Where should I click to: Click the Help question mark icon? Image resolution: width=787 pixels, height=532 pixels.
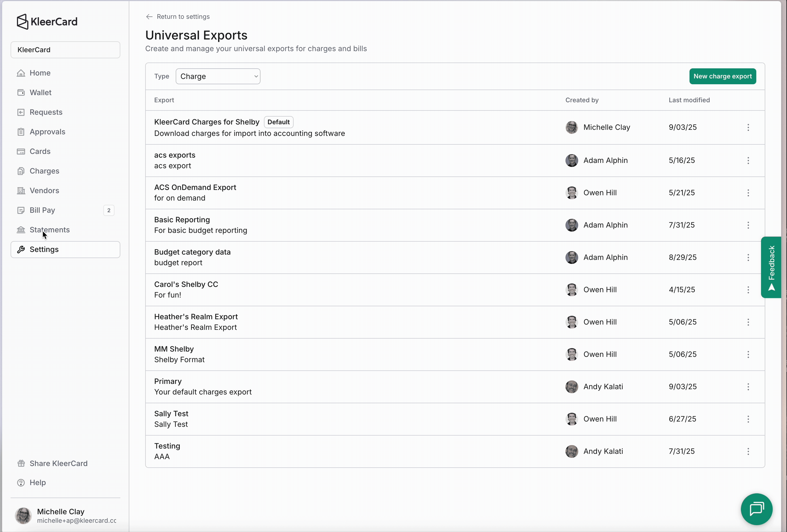(x=21, y=482)
